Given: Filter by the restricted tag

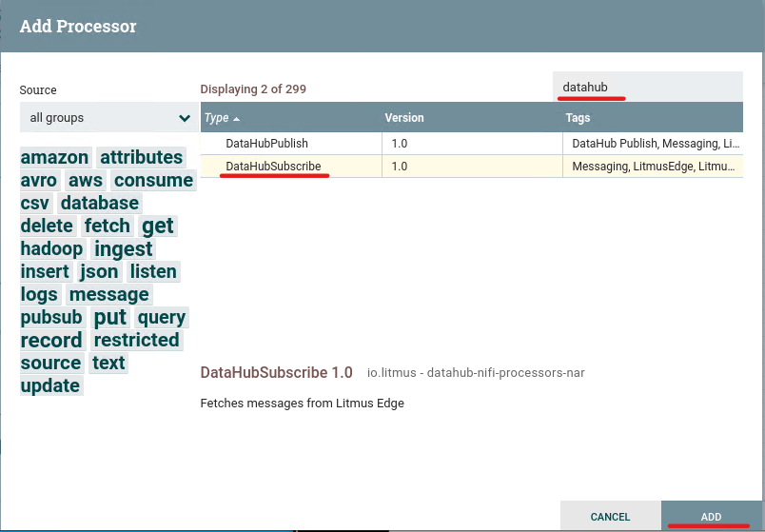Looking at the screenshot, I should tap(137, 340).
